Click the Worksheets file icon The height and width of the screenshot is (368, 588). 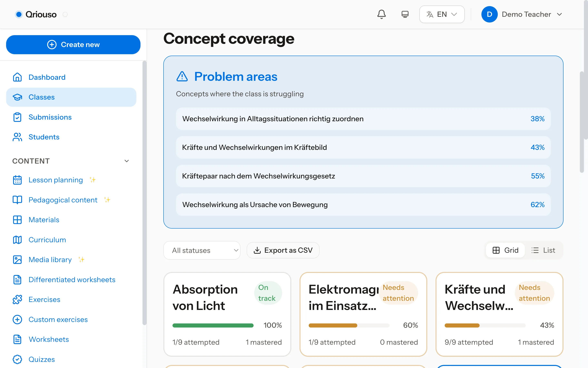(17, 340)
